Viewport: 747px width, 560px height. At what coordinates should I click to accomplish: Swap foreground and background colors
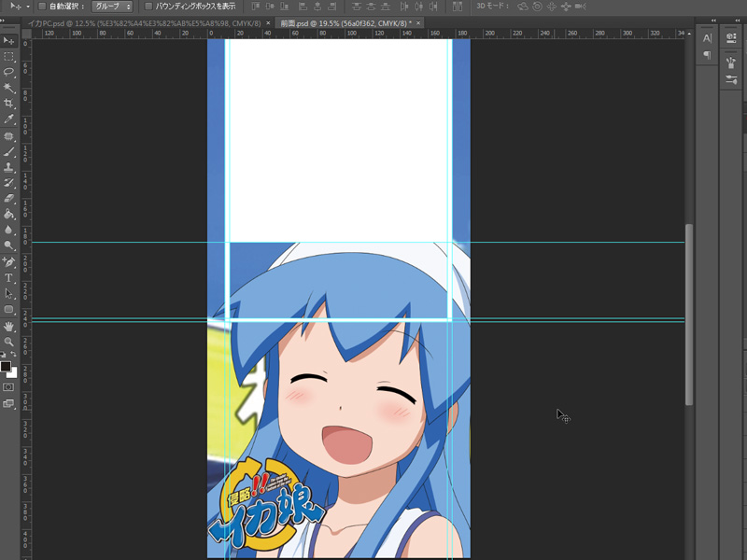pos(14,354)
